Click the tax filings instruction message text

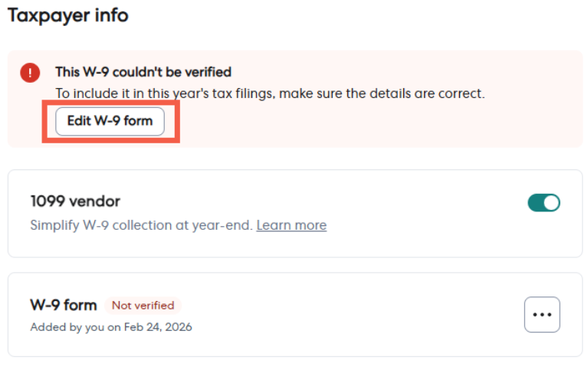pos(270,93)
